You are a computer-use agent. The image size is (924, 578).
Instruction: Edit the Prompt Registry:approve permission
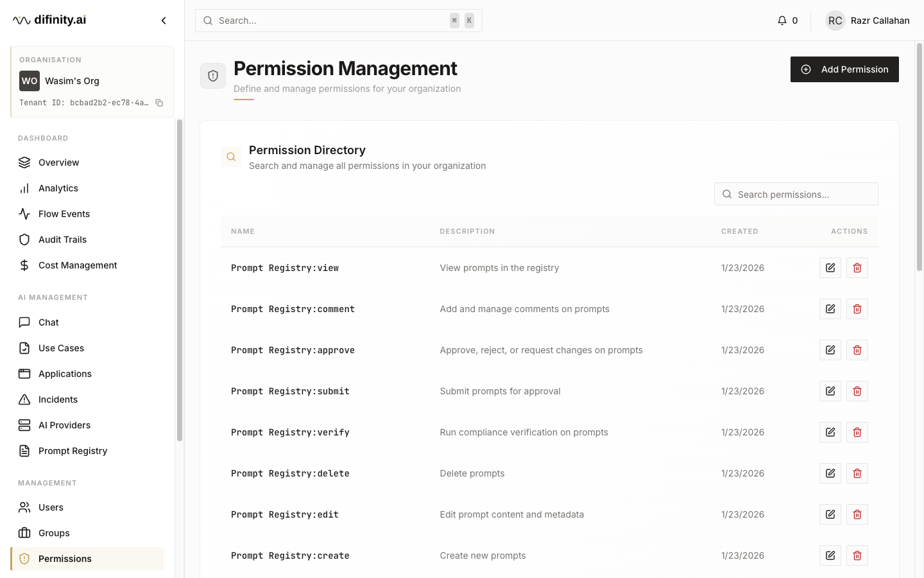(x=830, y=350)
